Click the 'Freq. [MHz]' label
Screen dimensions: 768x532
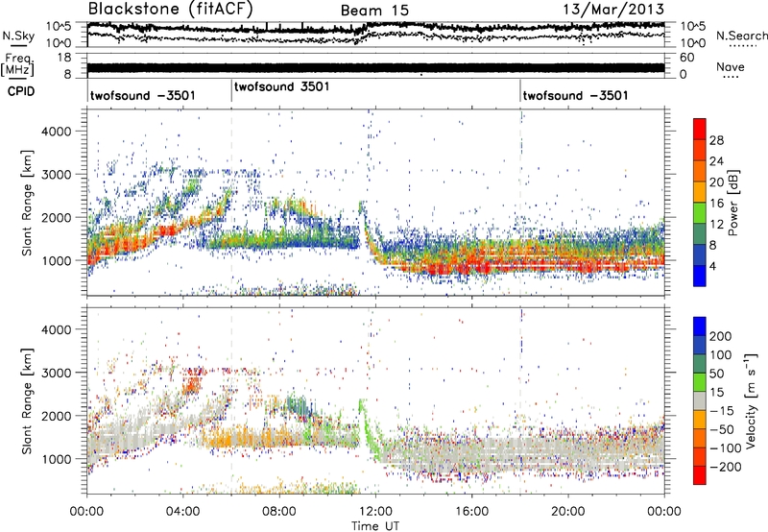17,65
